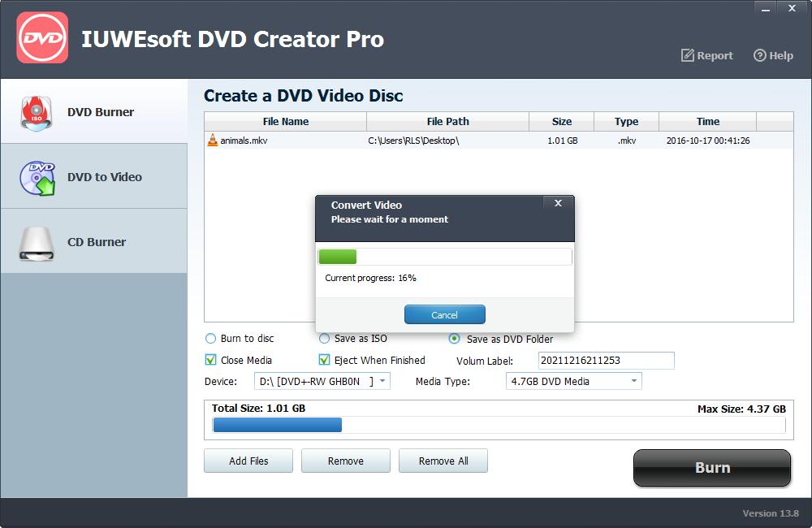The width and height of the screenshot is (812, 528).
Task: Click the DVD to Video disc icon
Action: tap(37, 178)
